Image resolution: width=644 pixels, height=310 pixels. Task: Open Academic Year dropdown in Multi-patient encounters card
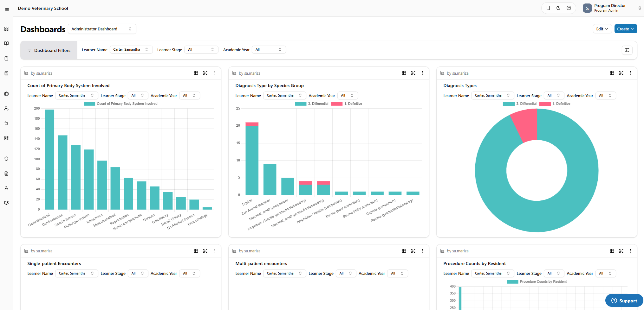pyautogui.click(x=398, y=274)
